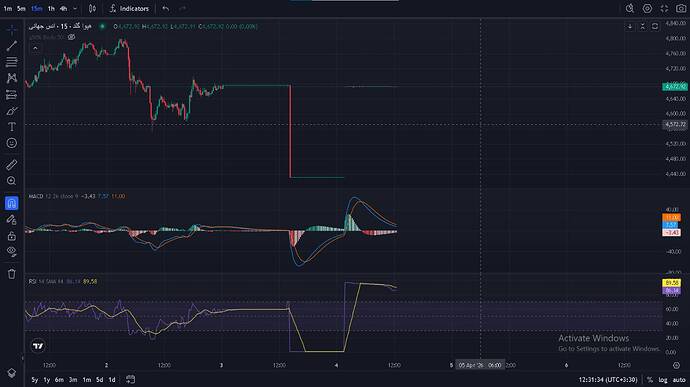Collapse the indicator legend chevron
The image size is (690, 387).
35,48
